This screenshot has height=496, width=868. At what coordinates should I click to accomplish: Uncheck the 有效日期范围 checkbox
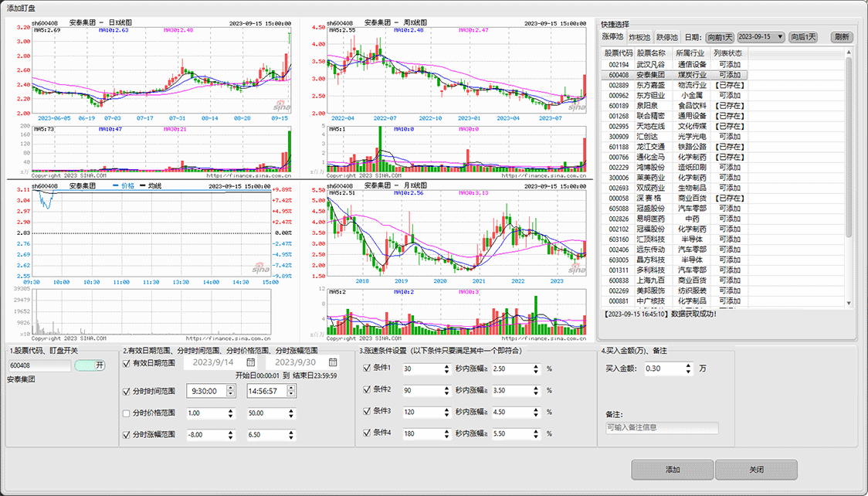pos(126,364)
